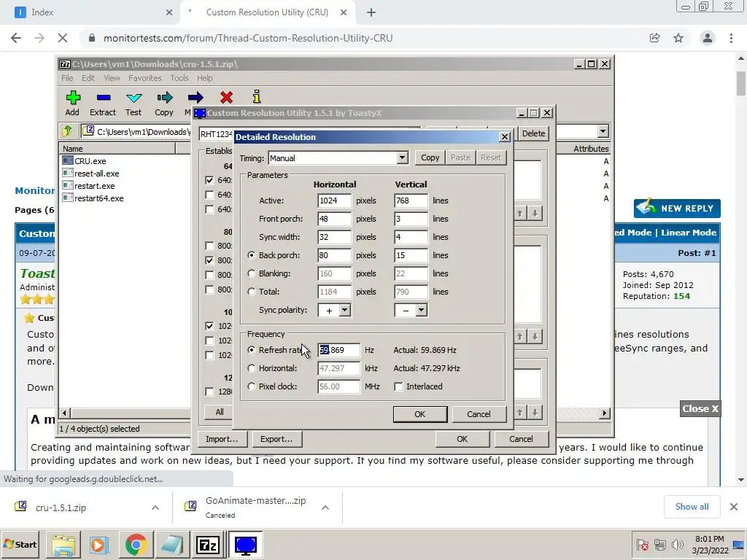
Task: Select the Total radio button
Action: coord(252,292)
